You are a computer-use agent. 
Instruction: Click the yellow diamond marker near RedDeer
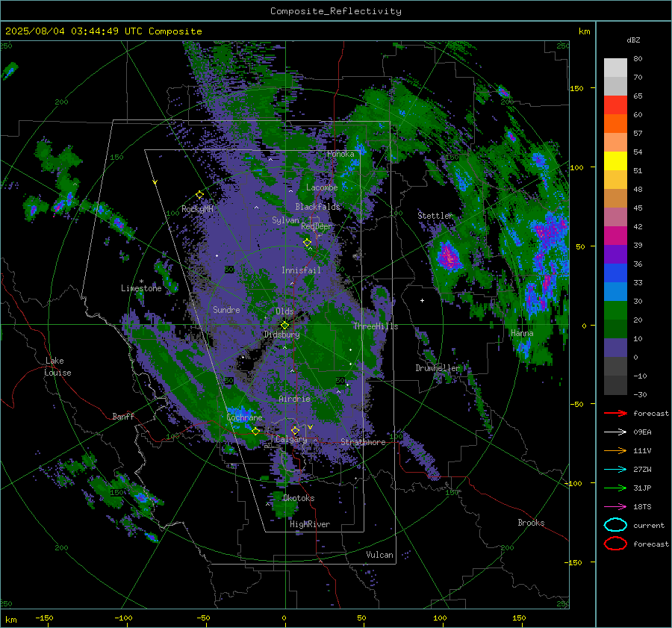307,243
